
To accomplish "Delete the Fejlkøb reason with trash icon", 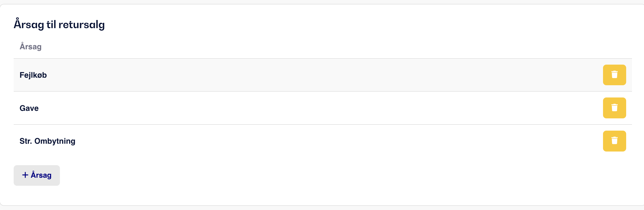I will coord(614,75).
